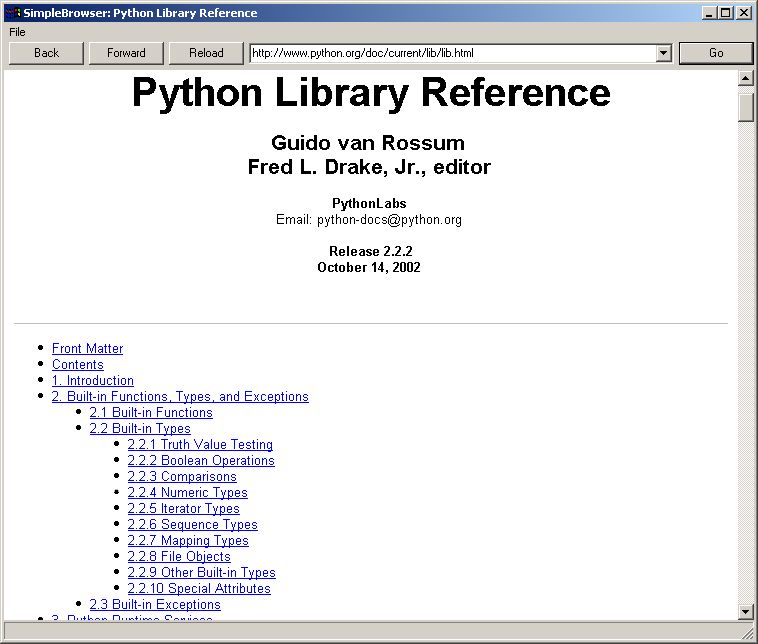The image size is (758, 644).
Task: Open 2.2.5 Iterator Types link
Action: point(184,508)
